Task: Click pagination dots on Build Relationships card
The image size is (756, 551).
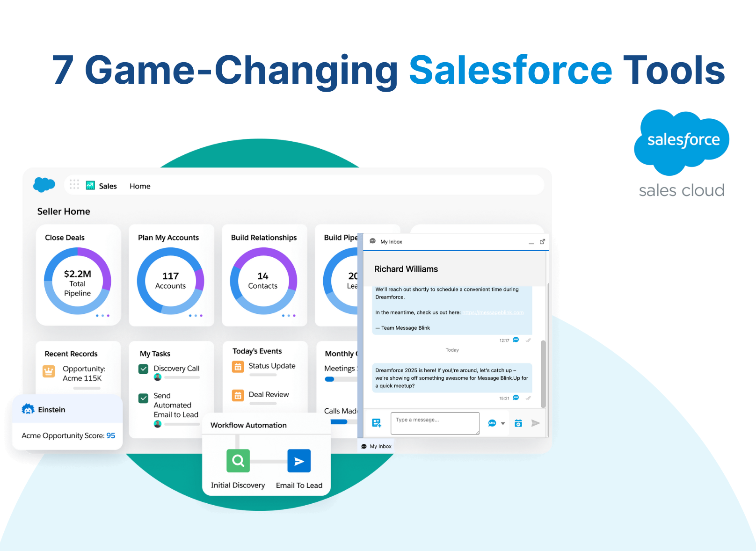Action: 289,316
